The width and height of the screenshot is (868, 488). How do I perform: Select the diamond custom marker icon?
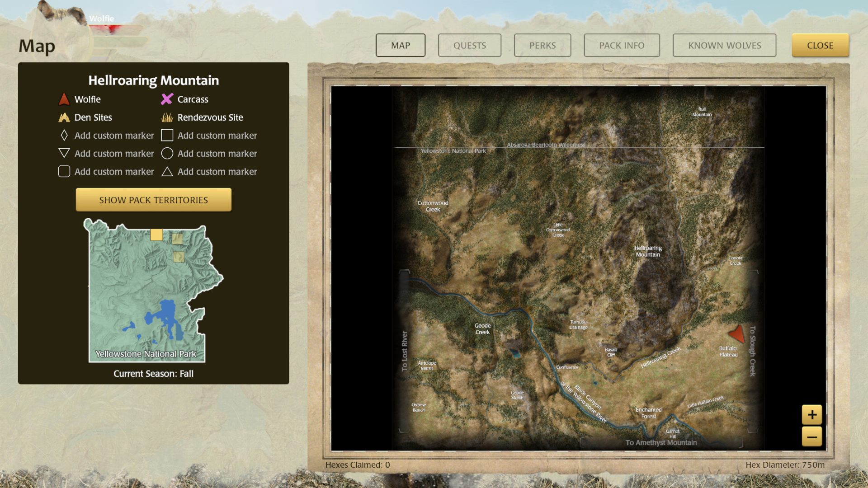(x=64, y=136)
